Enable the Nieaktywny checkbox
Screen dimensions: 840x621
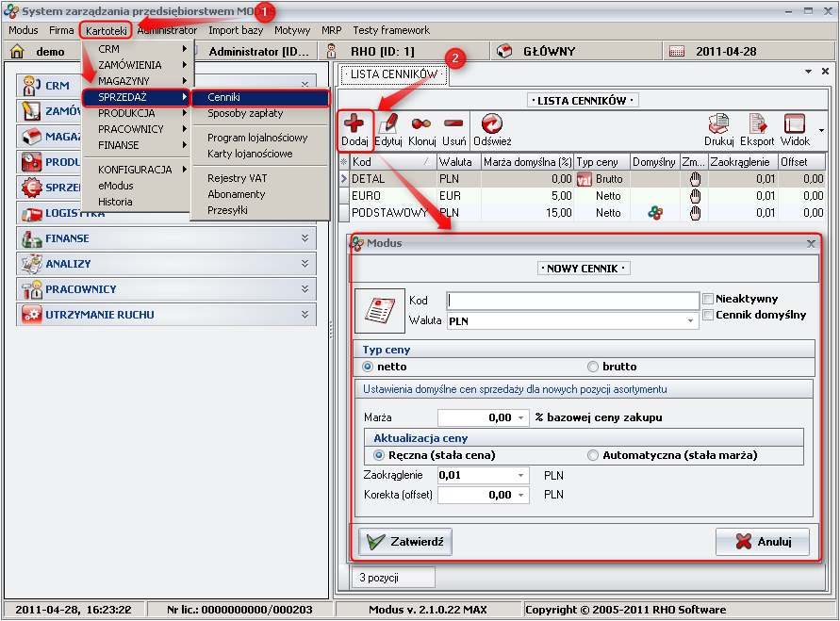[708, 299]
